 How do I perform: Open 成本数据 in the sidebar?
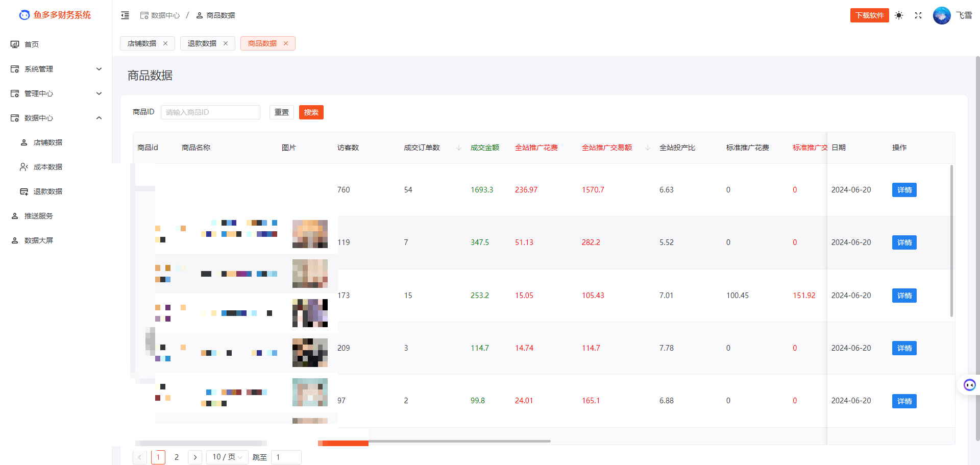pos(48,167)
